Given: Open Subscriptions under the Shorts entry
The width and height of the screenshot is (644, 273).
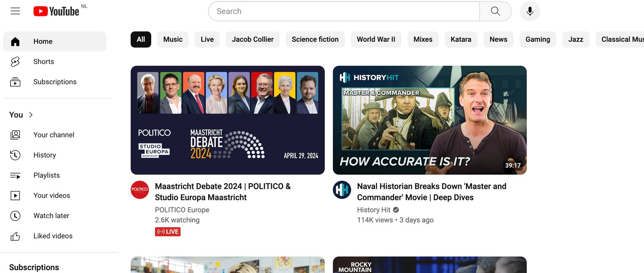Looking at the screenshot, I should tap(55, 82).
